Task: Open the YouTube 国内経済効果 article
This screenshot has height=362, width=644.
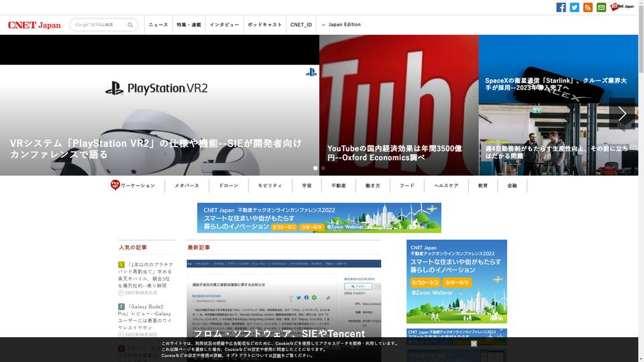Action: click(394, 153)
